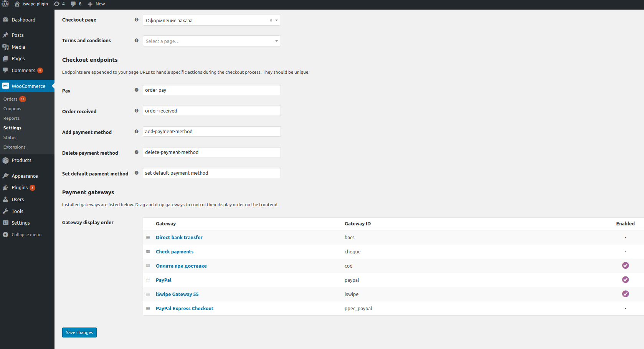Viewport: 644px width, 349px height.
Task: Grab the drag handle for Direct bank transfer
Action: (148, 238)
